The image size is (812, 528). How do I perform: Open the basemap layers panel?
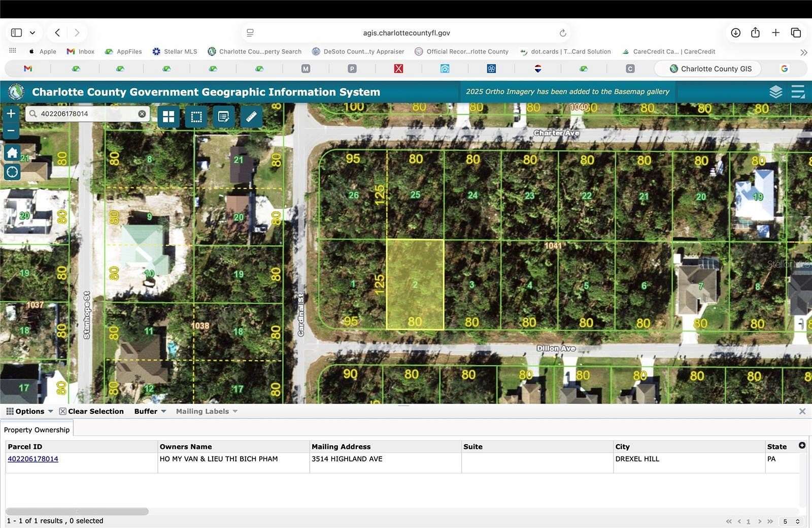point(776,92)
